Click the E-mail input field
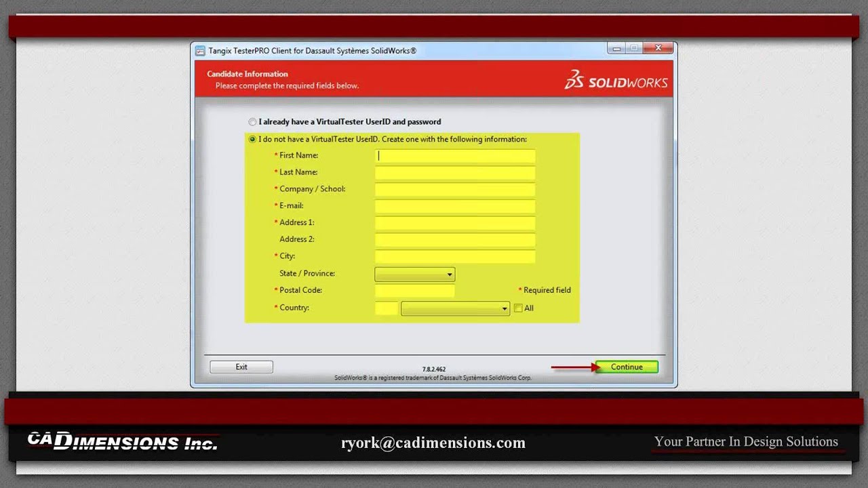This screenshot has height=488, width=868. 455,206
